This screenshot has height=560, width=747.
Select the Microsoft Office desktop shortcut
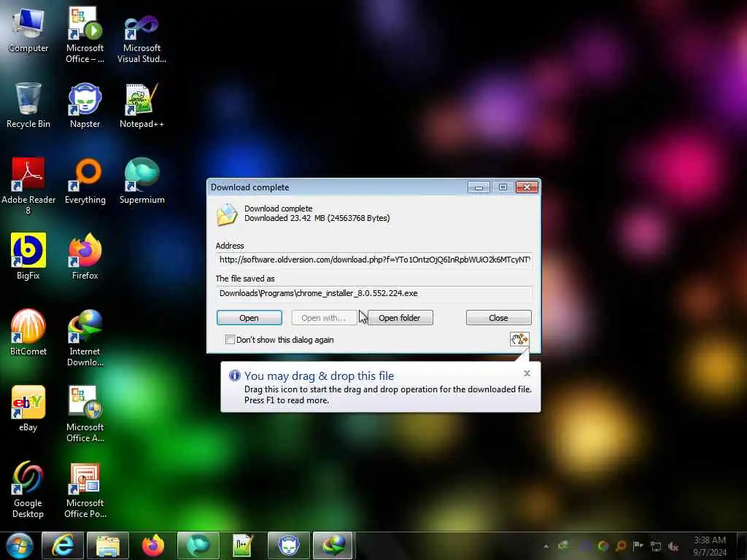(85, 34)
